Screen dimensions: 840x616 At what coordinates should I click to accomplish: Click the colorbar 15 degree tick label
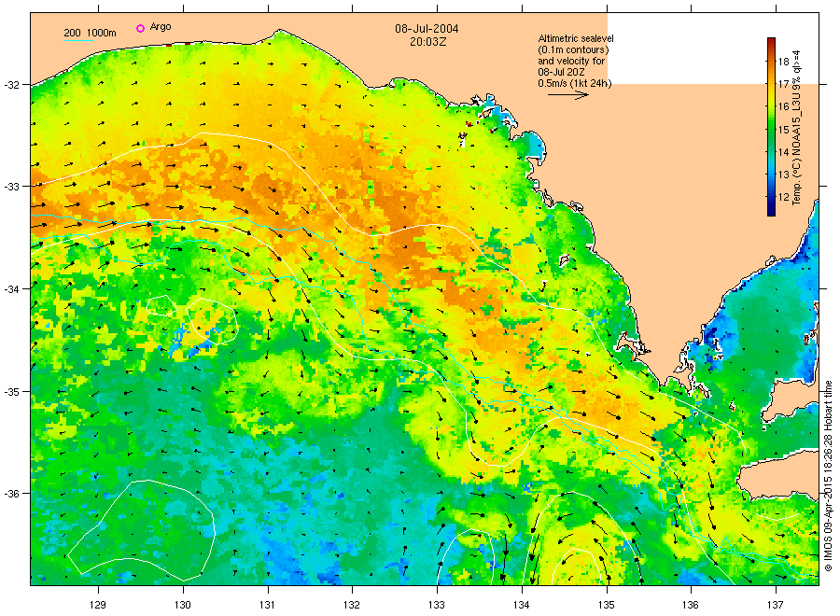(x=783, y=129)
